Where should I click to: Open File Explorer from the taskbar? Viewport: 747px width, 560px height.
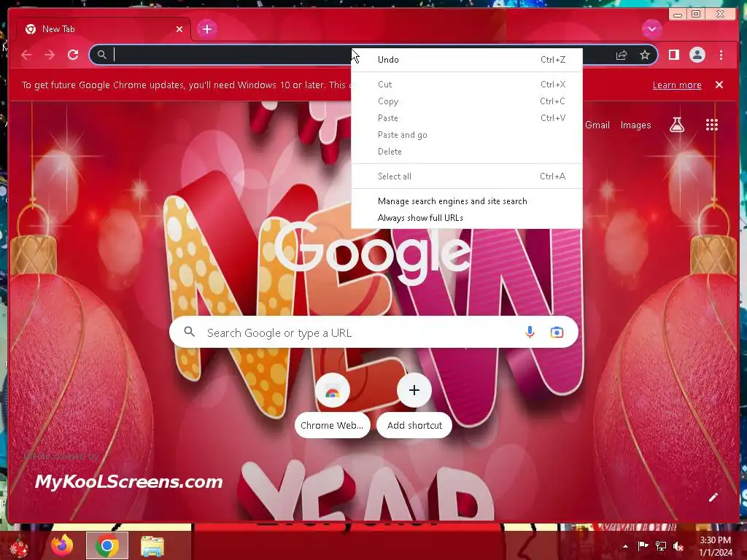(x=152, y=545)
